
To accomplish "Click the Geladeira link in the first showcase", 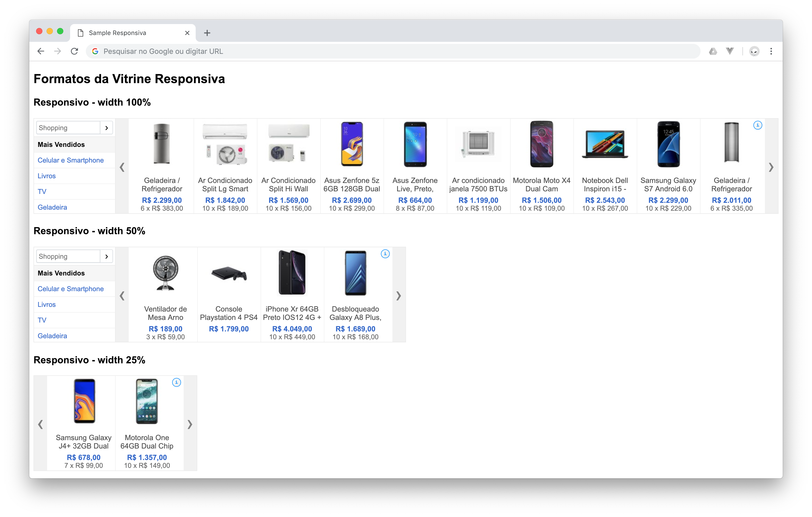I will 52,207.
